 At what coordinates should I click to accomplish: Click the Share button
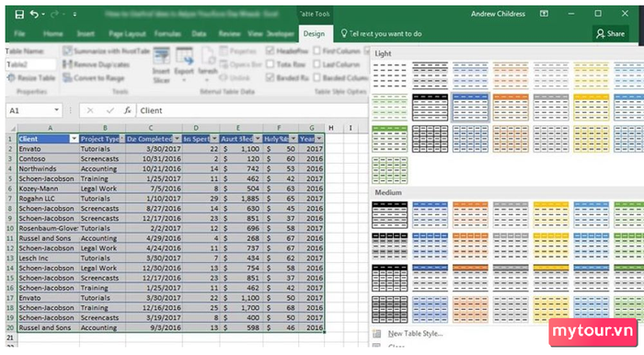[x=611, y=34]
